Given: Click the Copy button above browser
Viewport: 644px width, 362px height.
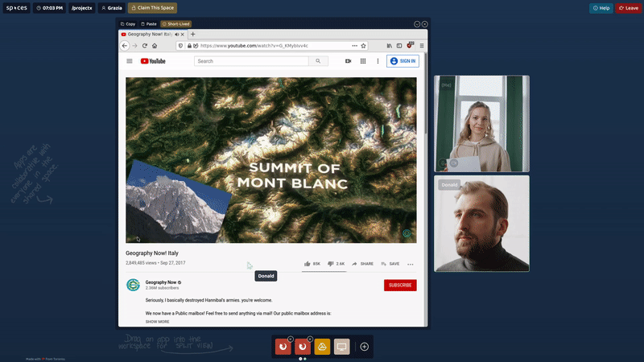Looking at the screenshot, I should point(128,24).
